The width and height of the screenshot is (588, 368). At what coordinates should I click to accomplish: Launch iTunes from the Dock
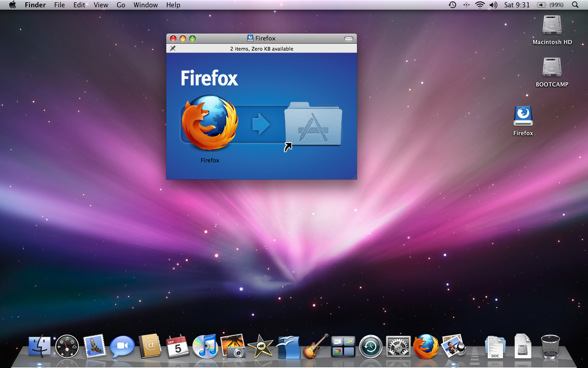click(205, 346)
